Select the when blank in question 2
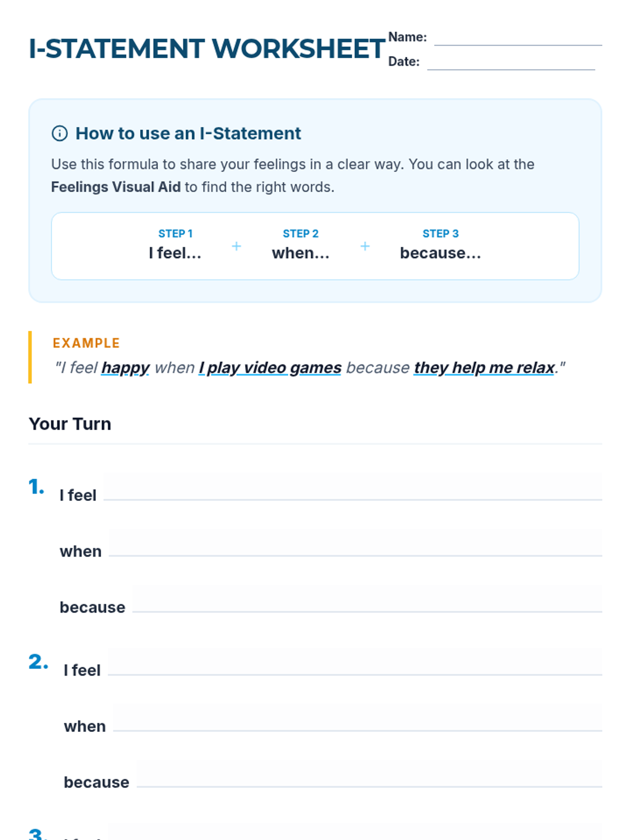Viewport: 630px width, 840px height. 357,718
